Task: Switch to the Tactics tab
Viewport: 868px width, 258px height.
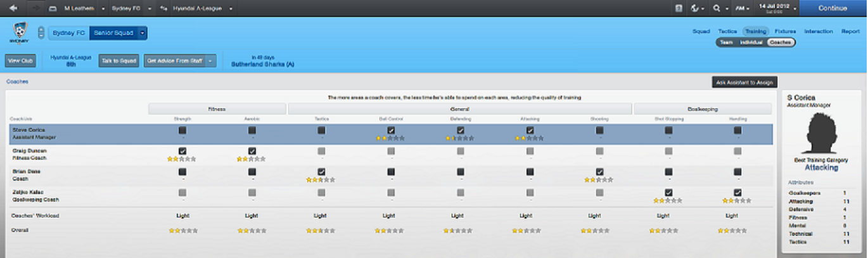Action: [727, 31]
